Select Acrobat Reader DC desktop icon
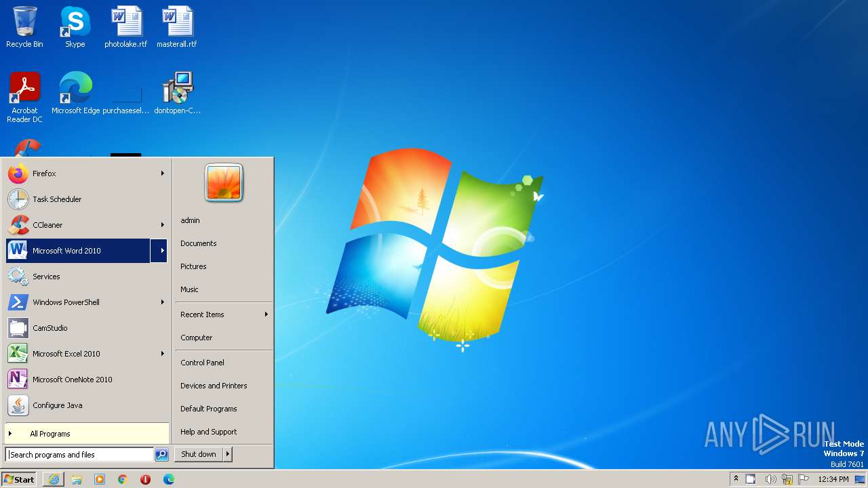Viewport: 868px width, 488px height. 24,97
